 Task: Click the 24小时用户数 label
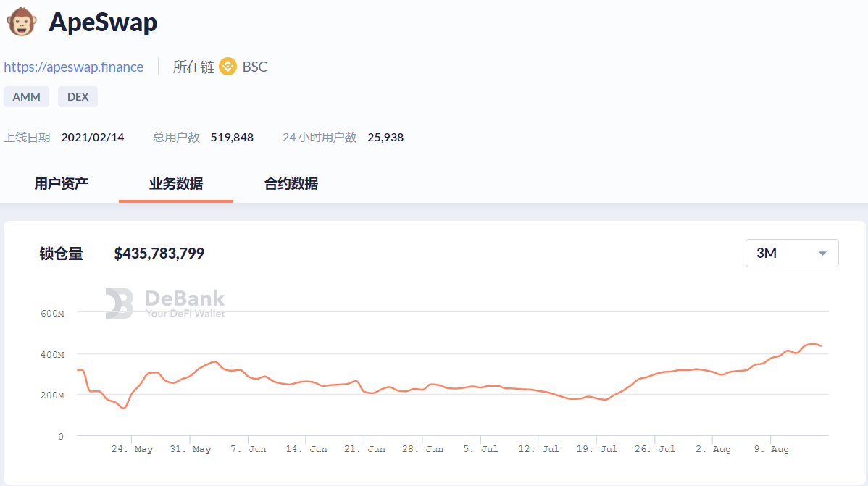[x=320, y=138]
